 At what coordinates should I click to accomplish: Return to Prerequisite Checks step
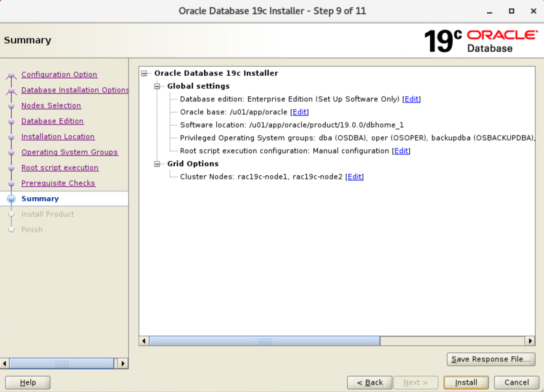[58, 183]
